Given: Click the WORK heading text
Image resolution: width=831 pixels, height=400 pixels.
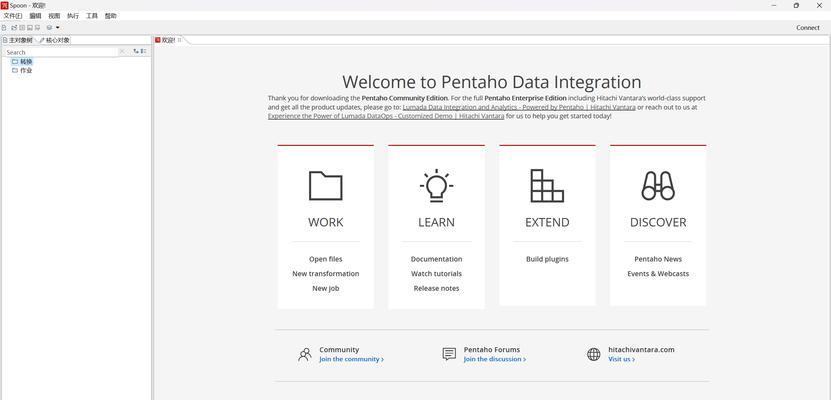Looking at the screenshot, I should coord(325,222).
